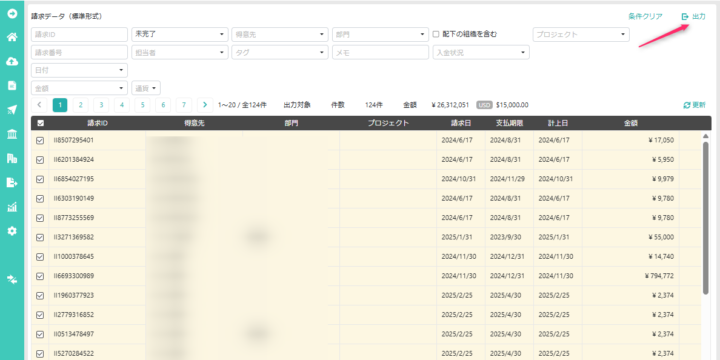Screen dimensions: 720x360
Task: Open the プロジェクト filter dropdown
Action: pyautogui.click(x=581, y=34)
